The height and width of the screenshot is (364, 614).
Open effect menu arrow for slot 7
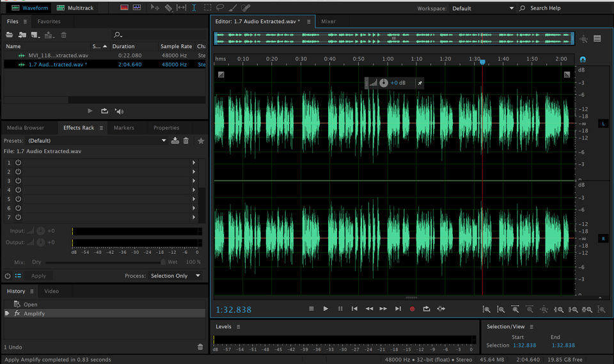(193, 217)
